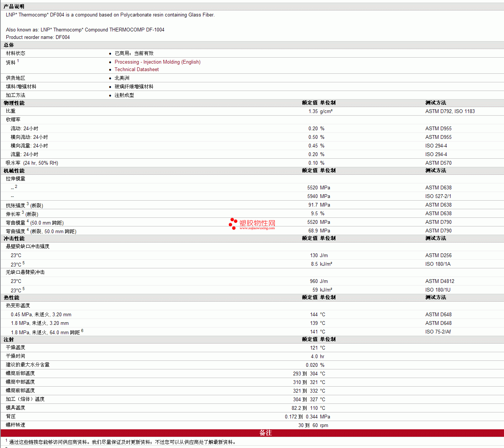
Task: Click the 注射成型 value
Action: coord(125,95)
